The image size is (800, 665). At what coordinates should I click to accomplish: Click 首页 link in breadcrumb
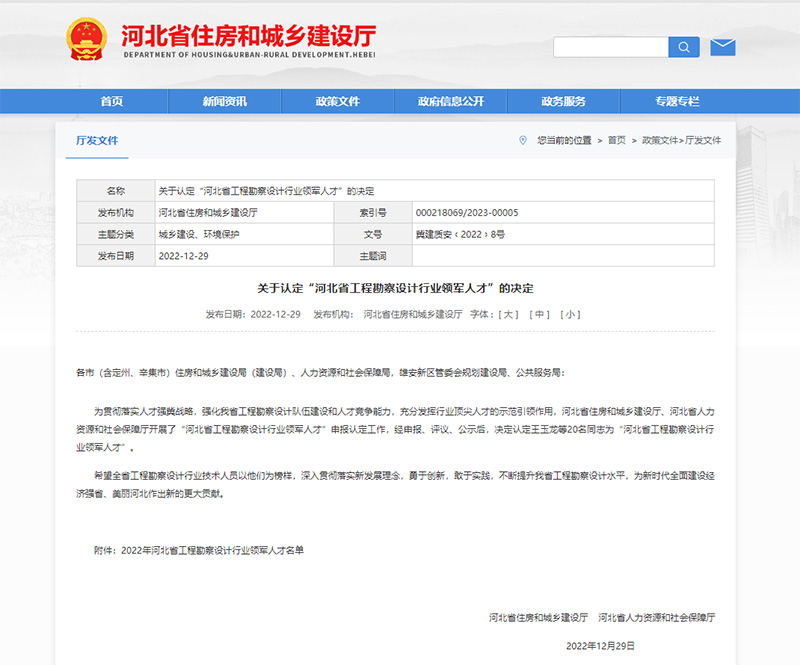click(x=616, y=140)
